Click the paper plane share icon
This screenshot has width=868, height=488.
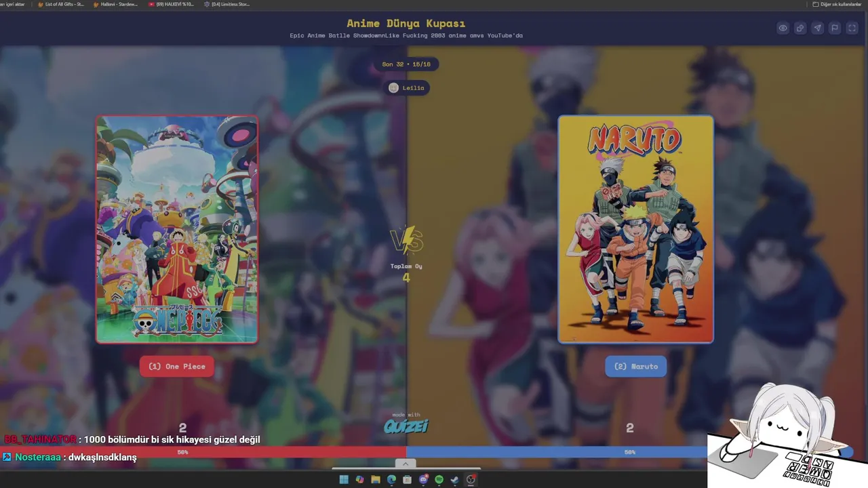point(818,28)
